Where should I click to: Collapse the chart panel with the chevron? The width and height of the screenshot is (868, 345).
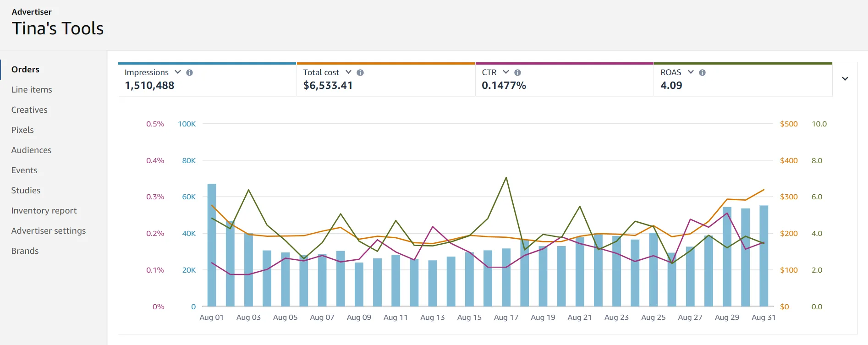coord(845,79)
